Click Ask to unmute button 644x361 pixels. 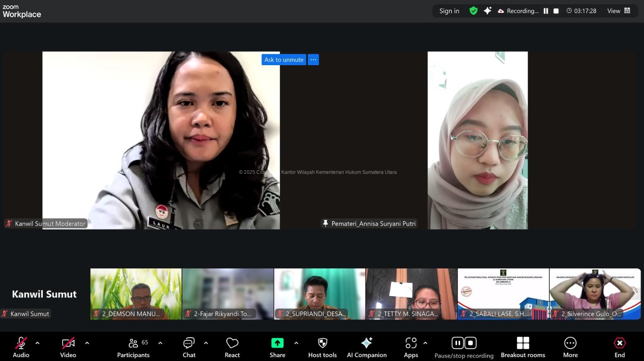[x=284, y=60]
